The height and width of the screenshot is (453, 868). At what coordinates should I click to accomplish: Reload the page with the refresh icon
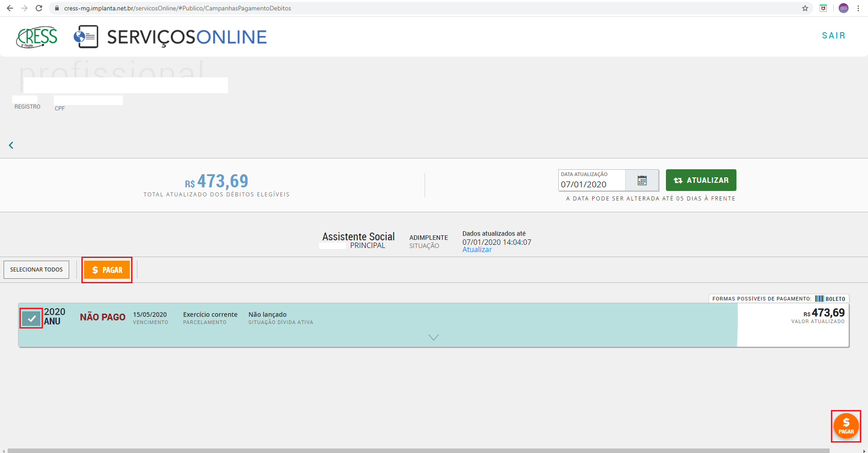pos(39,8)
